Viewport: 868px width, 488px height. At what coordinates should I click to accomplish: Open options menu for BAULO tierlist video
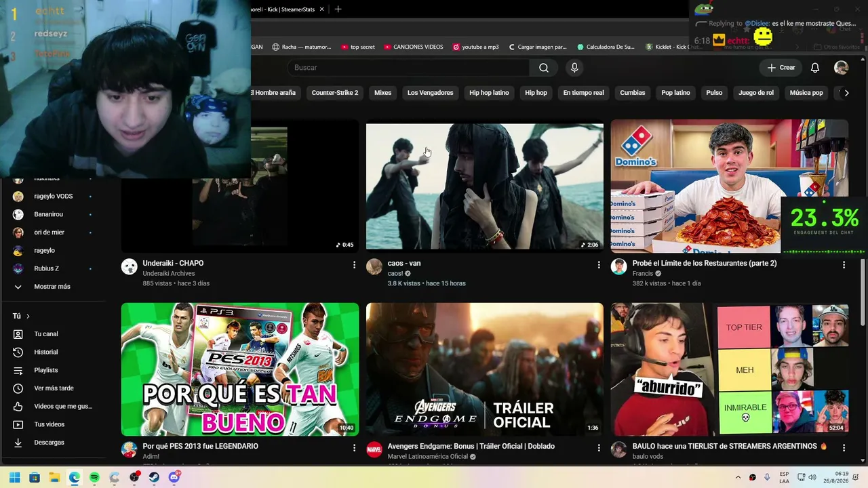coord(844,447)
